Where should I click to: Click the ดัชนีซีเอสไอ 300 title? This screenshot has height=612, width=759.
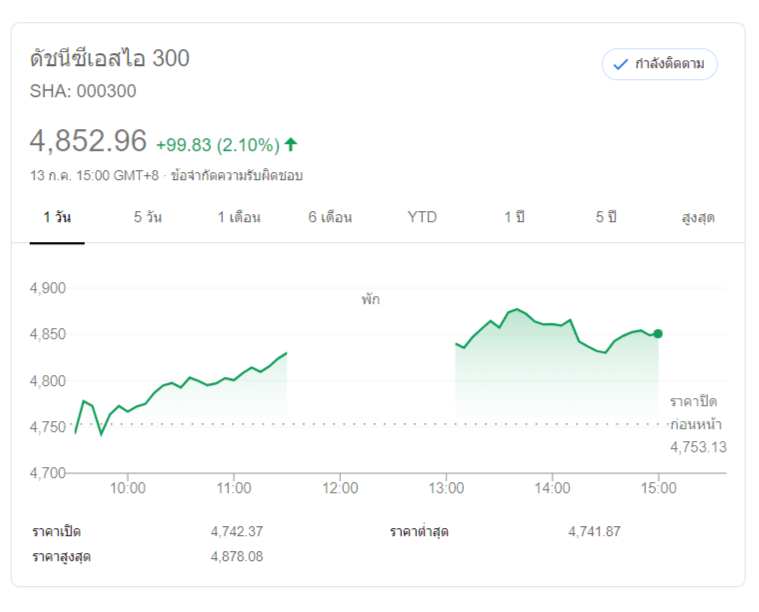point(110,58)
